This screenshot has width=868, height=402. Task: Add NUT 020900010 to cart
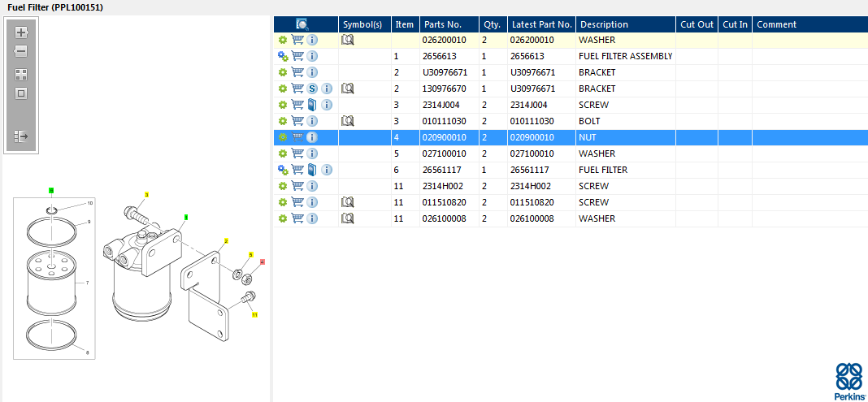[x=297, y=137]
